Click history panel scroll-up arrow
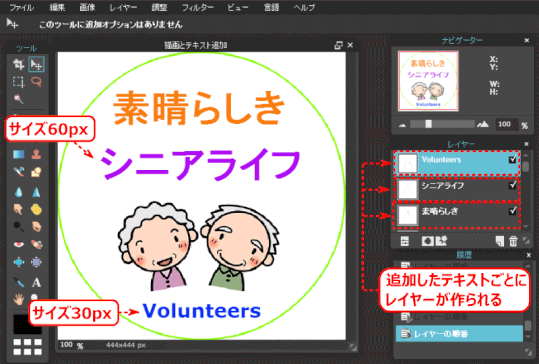The width and height of the screenshot is (539, 364). pyautogui.click(x=528, y=266)
